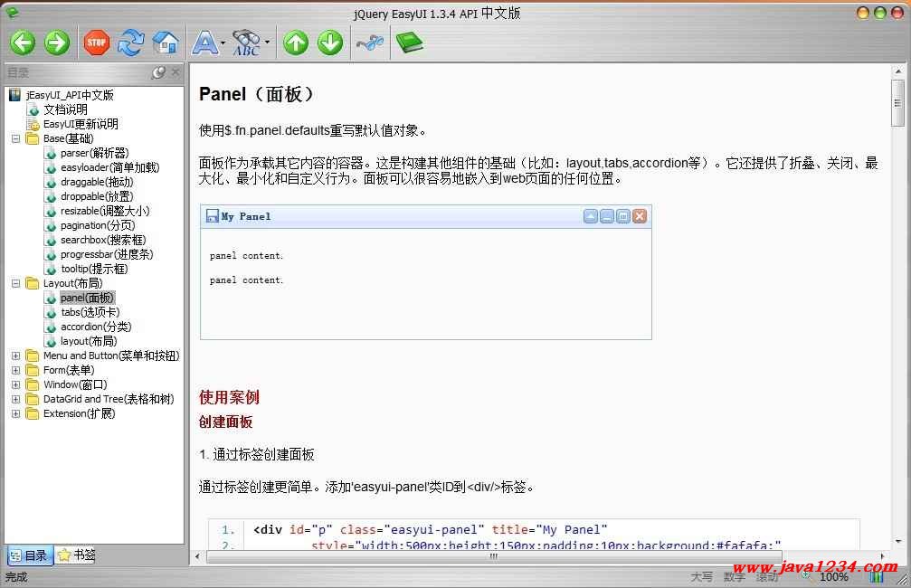The width and height of the screenshot is (911, 588).
Task: Open EasyUI更新说明 topic
Action: point(81,124)
